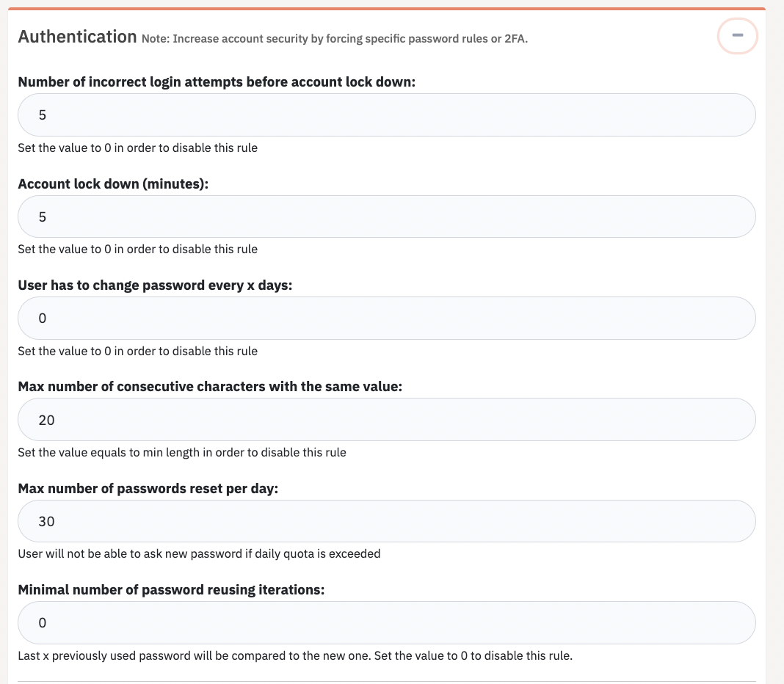Image resolution: width=784 pixels, height=684 pixels.
Task: Click label 'Max number of passwords reset per day'
Action: click(148, 489)
